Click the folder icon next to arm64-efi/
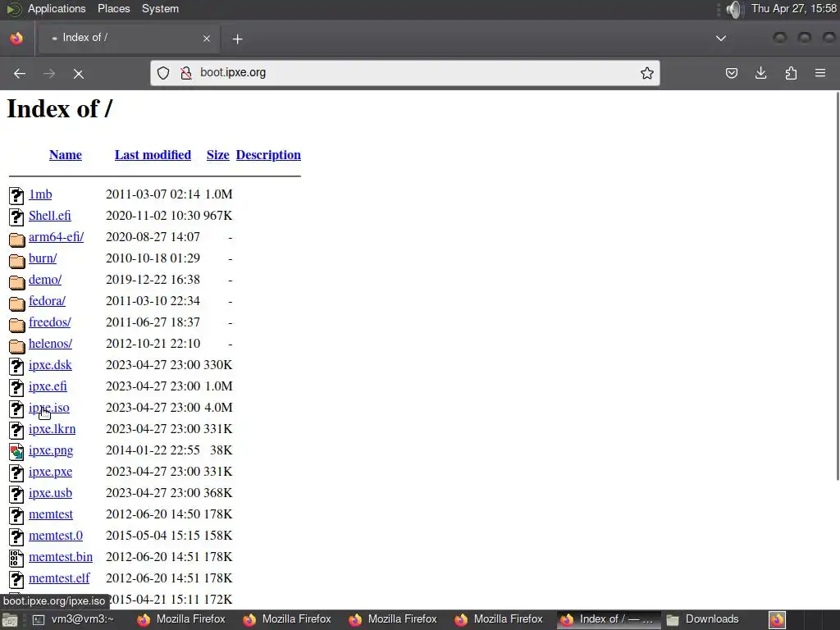The height and width of the screenshot is (630, 840). (16, 239)
